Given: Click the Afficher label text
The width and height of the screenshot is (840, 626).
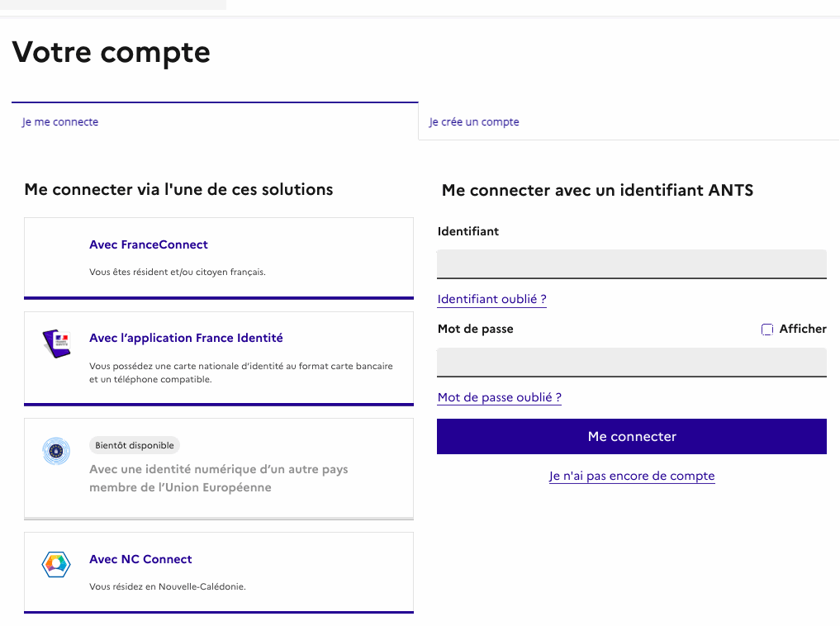Looking at the screenshot, I should point(803,329).
